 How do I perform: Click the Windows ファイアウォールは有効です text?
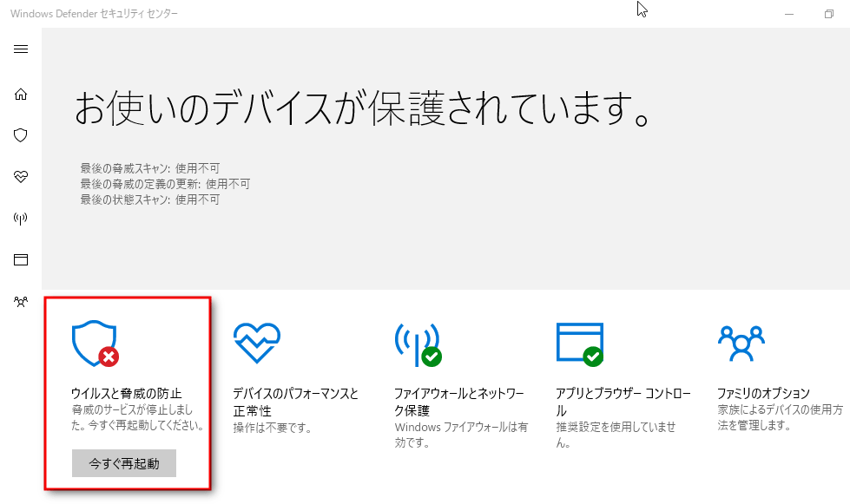(461, 435)
